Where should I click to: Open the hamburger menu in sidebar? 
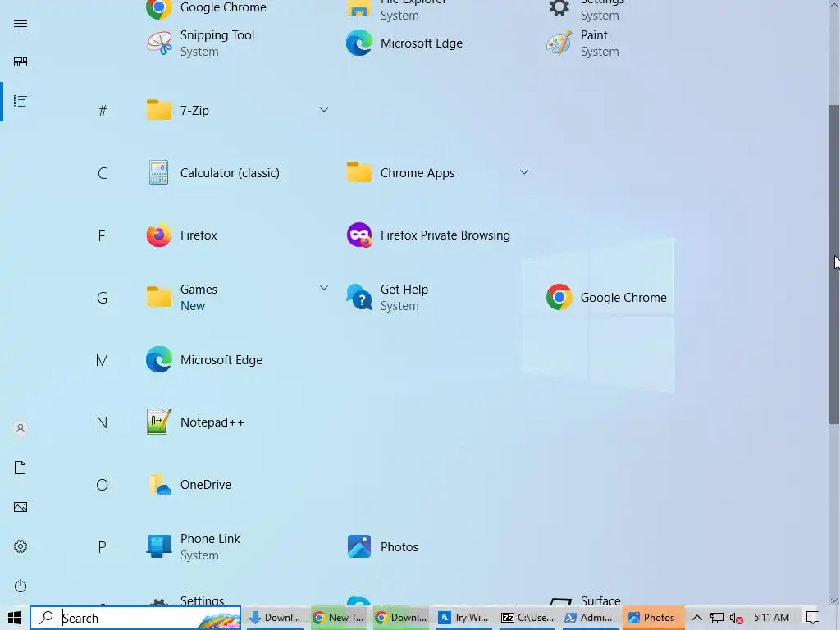(21, 23)
